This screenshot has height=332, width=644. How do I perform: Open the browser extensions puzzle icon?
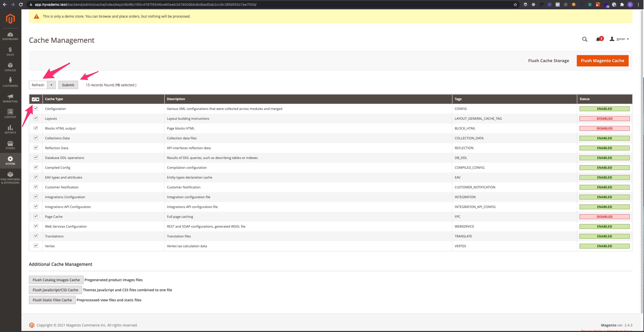[622, 5]
